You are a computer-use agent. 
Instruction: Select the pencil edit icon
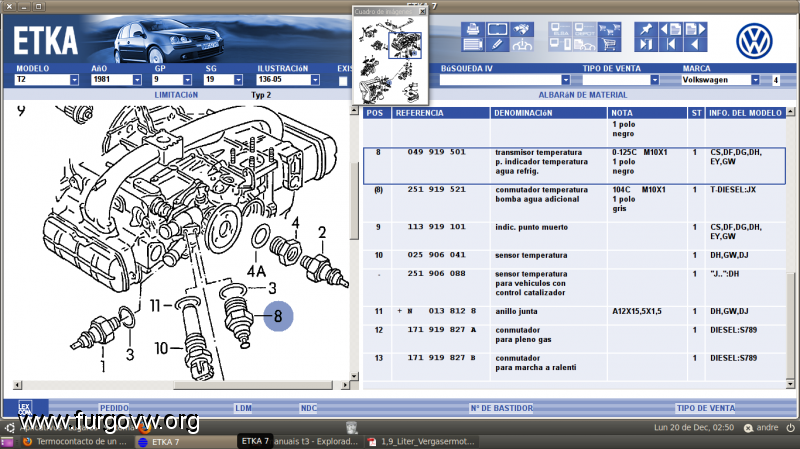point(497,45)
